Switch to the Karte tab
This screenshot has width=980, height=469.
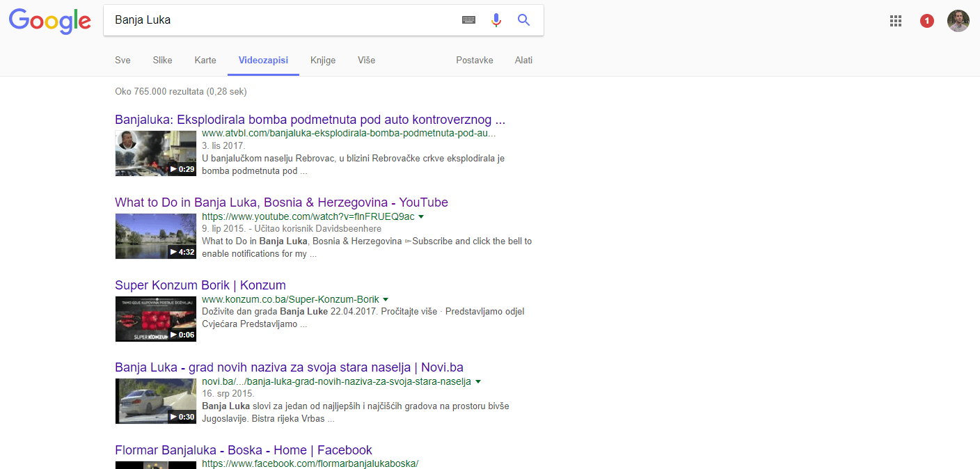205,61
